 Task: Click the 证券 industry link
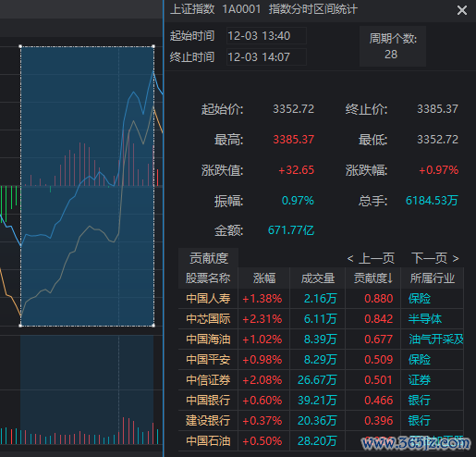coord(420,380)
